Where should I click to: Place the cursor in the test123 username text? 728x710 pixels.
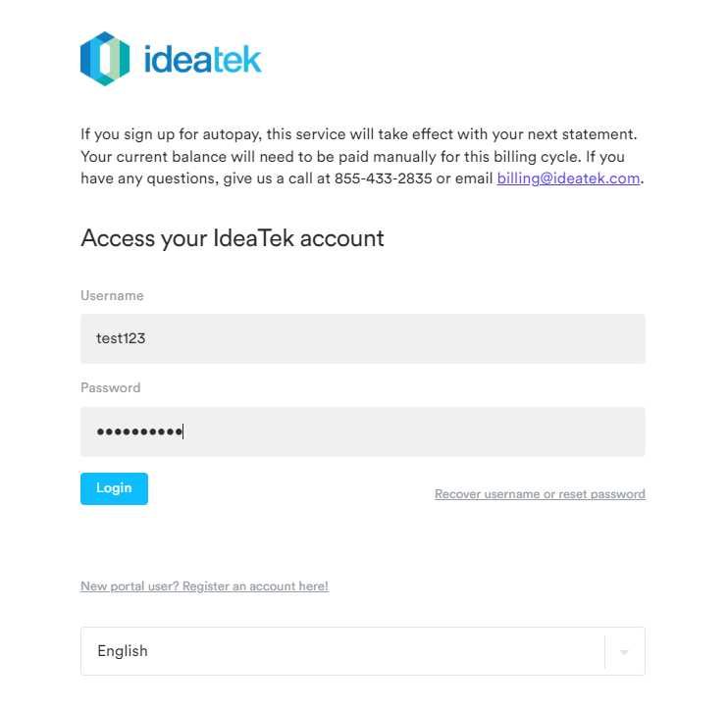click(x=121, y=338)
